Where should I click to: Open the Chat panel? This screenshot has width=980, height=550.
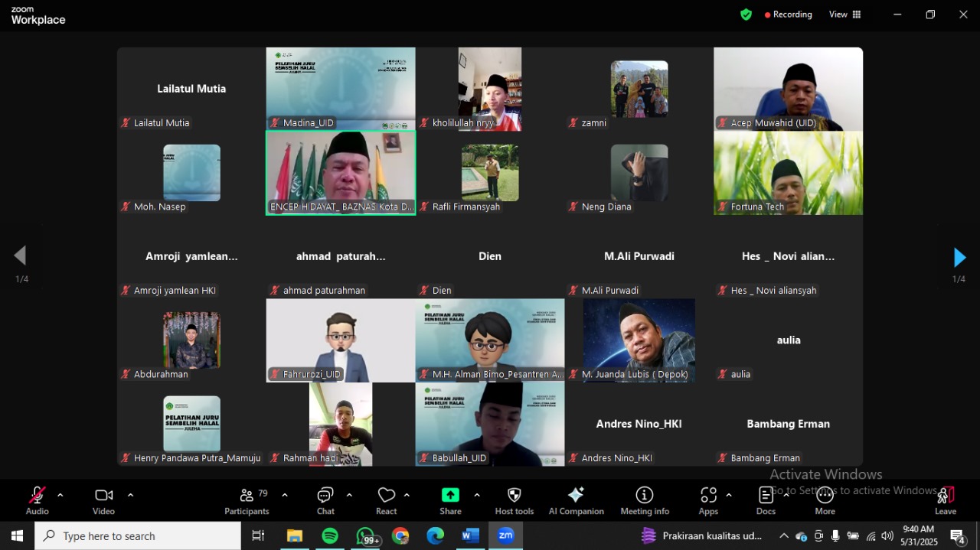click(x=325, y=501)
